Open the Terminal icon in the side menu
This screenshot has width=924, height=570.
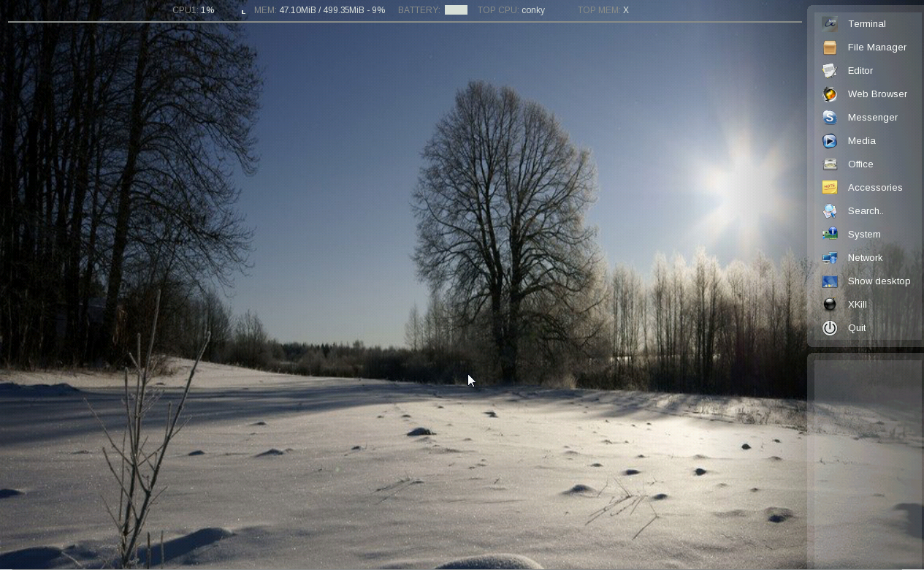830,24
